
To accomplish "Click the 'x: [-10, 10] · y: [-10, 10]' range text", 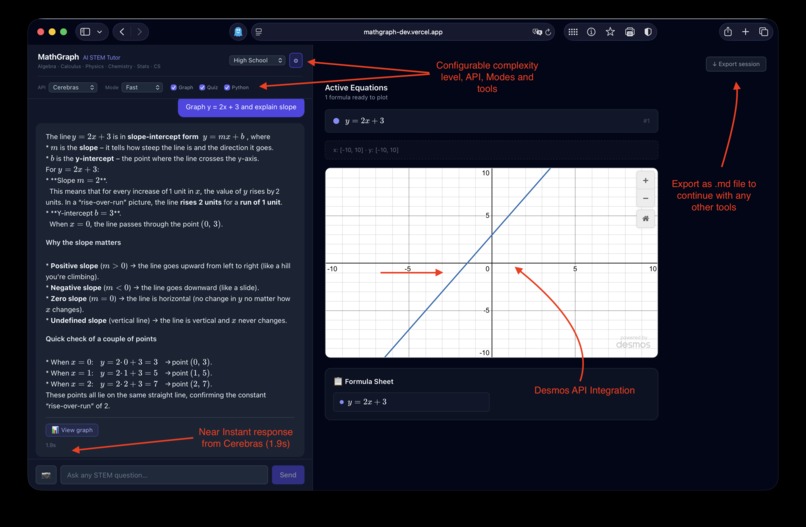I will 365,150.
